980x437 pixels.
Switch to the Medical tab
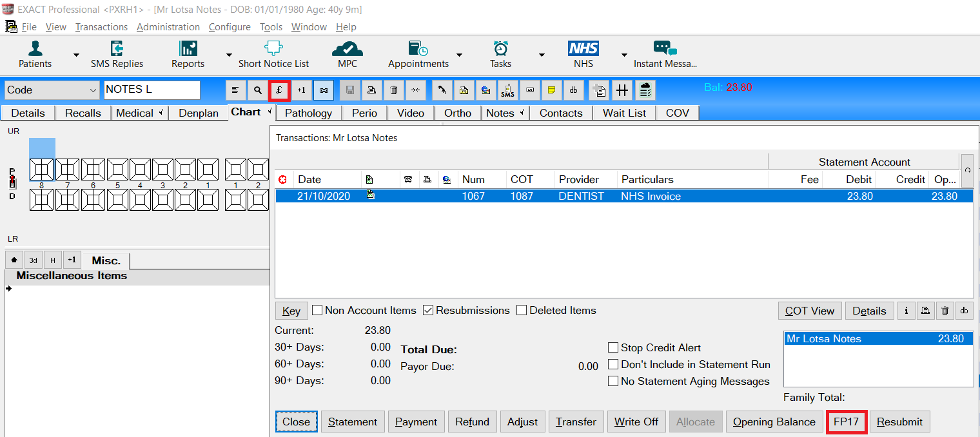pos(139,113)
